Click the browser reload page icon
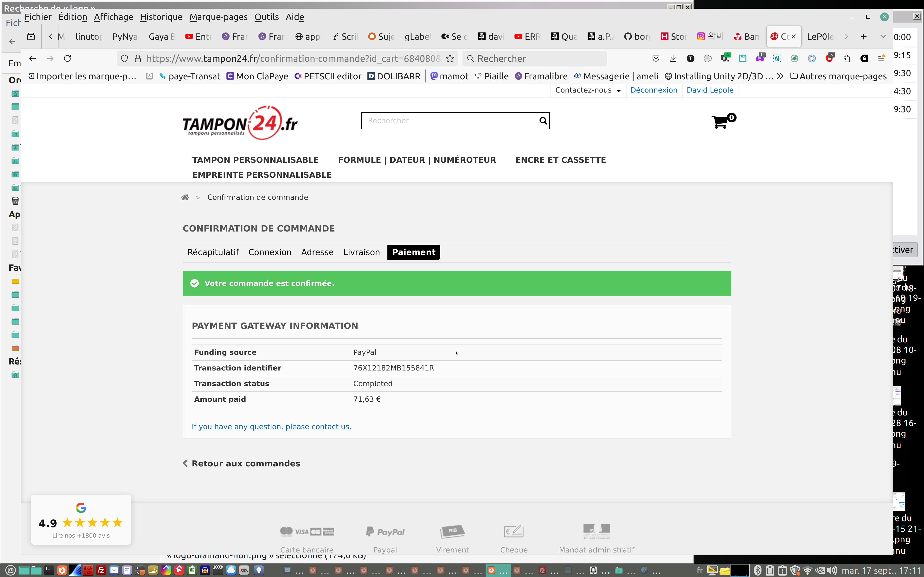The width and height of the screenshot is (924, 577). [x=68, y=58]
